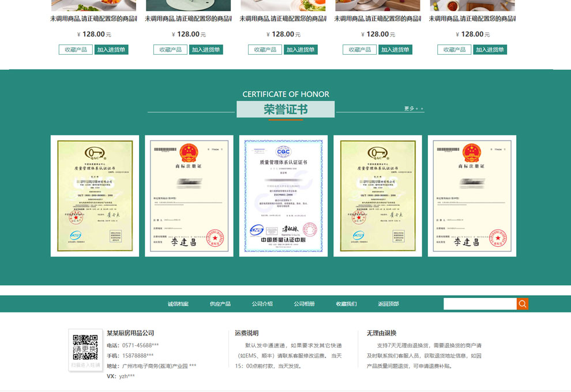Image resolution: width=571 pixels, height=392 pixels.
Task: Click the fourth product title text
Action: point(378,18)
